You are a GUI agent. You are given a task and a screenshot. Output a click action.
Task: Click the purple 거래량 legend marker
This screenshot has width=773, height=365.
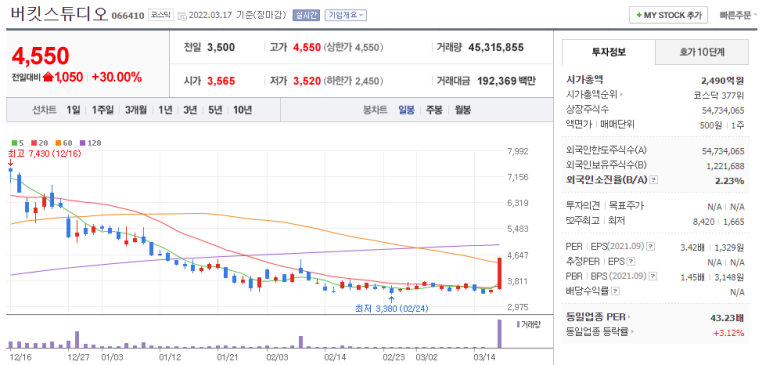518,325
